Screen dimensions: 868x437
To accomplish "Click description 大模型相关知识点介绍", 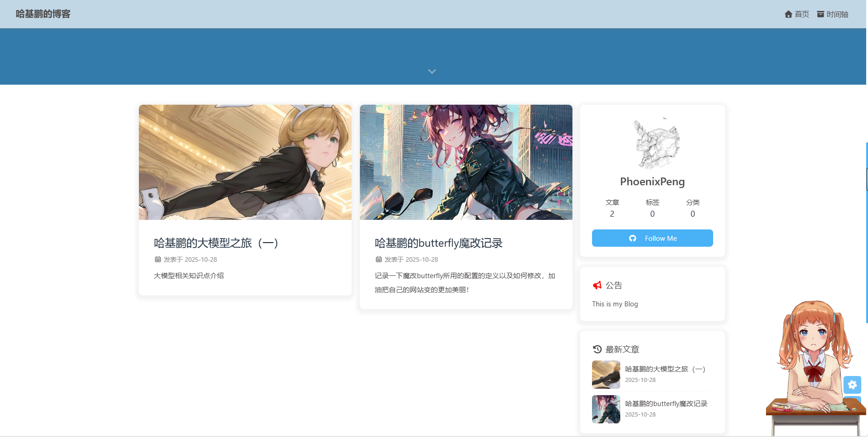I will pos(189,276).
